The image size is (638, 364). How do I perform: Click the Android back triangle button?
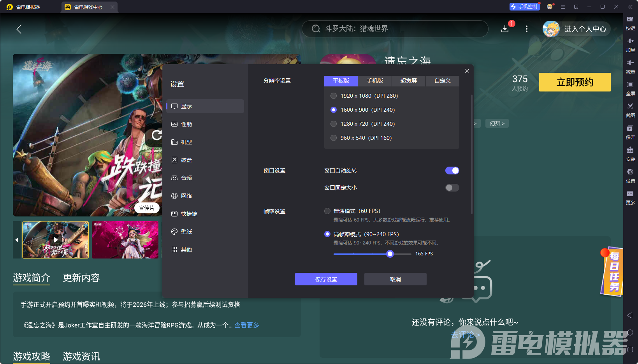click(x=630, y=315)
